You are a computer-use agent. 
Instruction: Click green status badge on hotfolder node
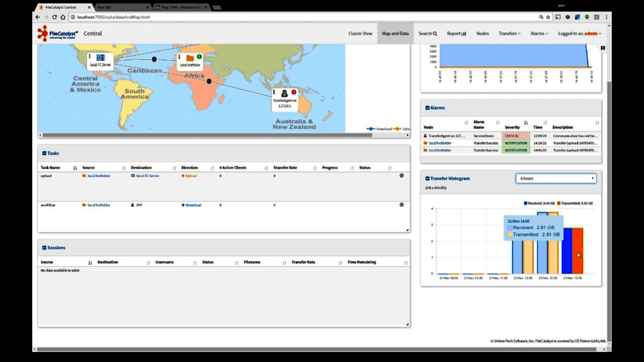click(199, 56)
